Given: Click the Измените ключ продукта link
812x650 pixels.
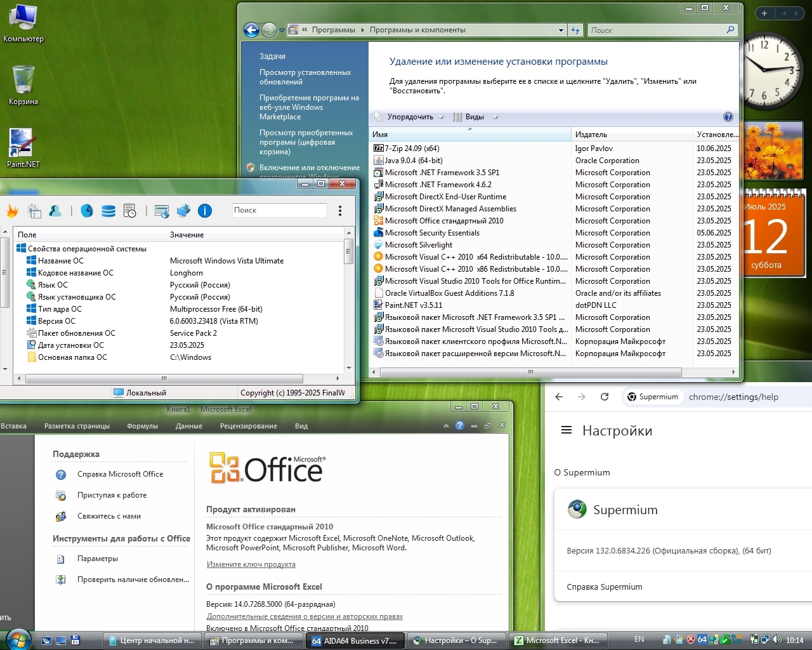Looking at the screenshot, I should point(251,564).
